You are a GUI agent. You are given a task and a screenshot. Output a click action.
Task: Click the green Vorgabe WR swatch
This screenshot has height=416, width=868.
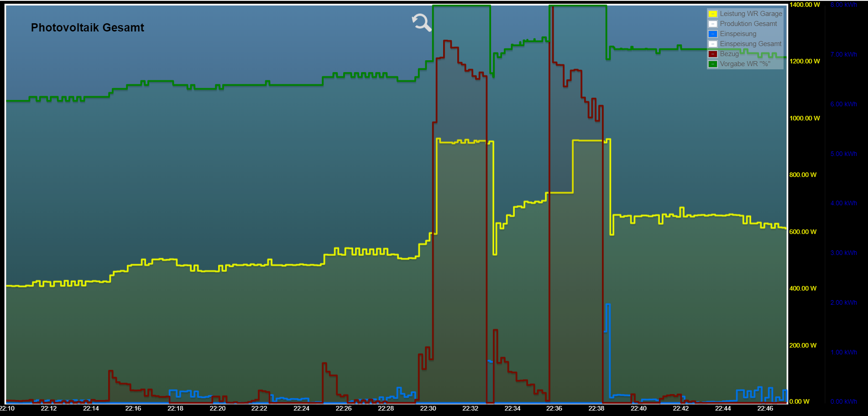click(713, 64)
